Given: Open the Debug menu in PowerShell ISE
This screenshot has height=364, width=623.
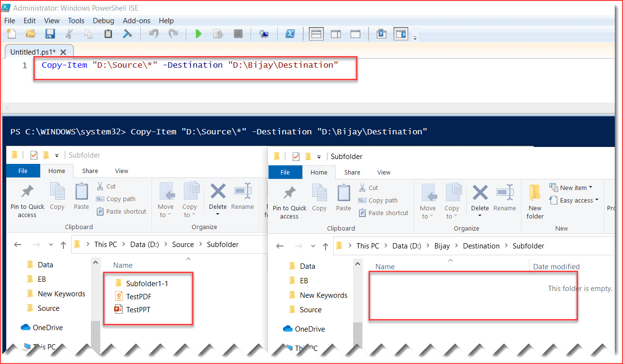Looking at the screenshot, I should coord(104,21).
